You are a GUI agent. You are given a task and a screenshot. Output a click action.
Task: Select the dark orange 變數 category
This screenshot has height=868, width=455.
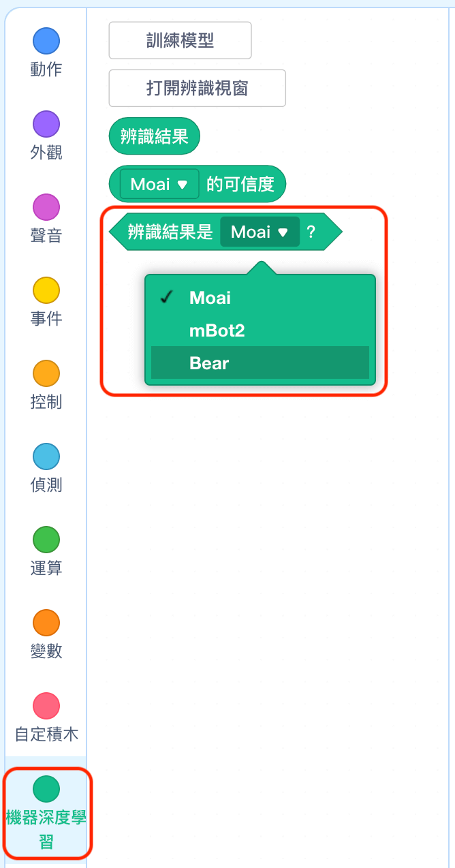[46, 623]
